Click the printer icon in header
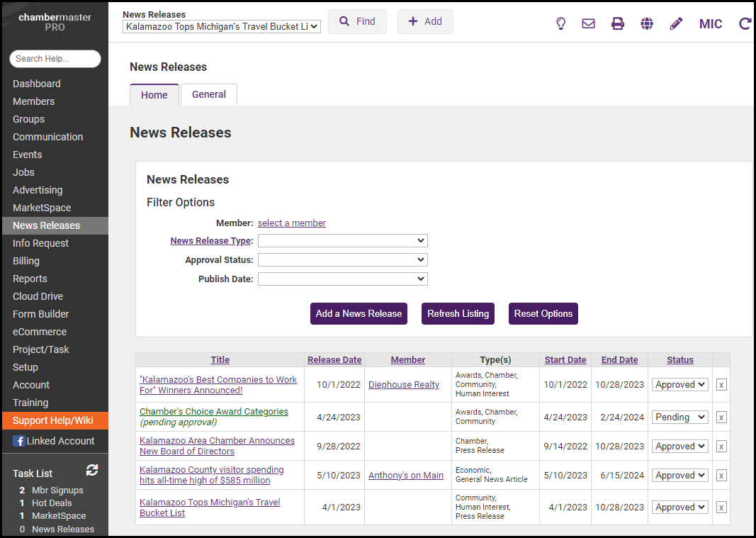 click(618, 23)
